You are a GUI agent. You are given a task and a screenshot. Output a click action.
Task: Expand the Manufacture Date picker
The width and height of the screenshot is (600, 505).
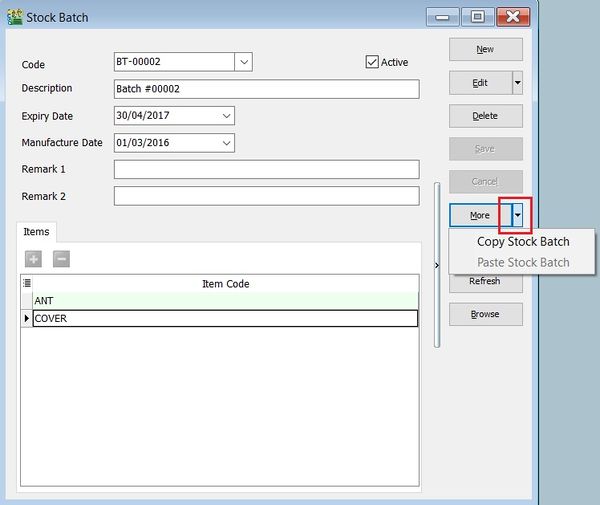[x=226, y=142]
